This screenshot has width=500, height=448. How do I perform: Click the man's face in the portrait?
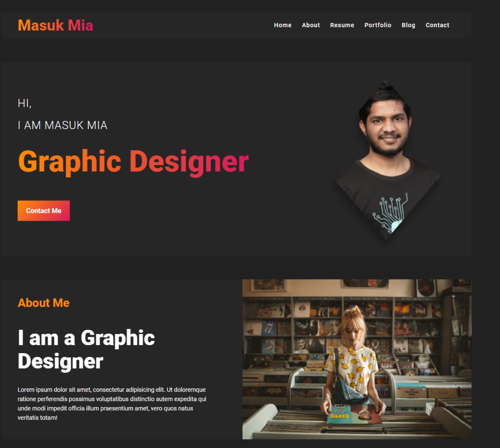point(388,128)
